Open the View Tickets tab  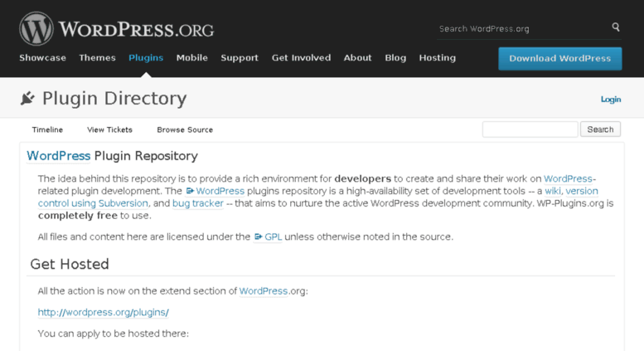[x=109, y=130]
